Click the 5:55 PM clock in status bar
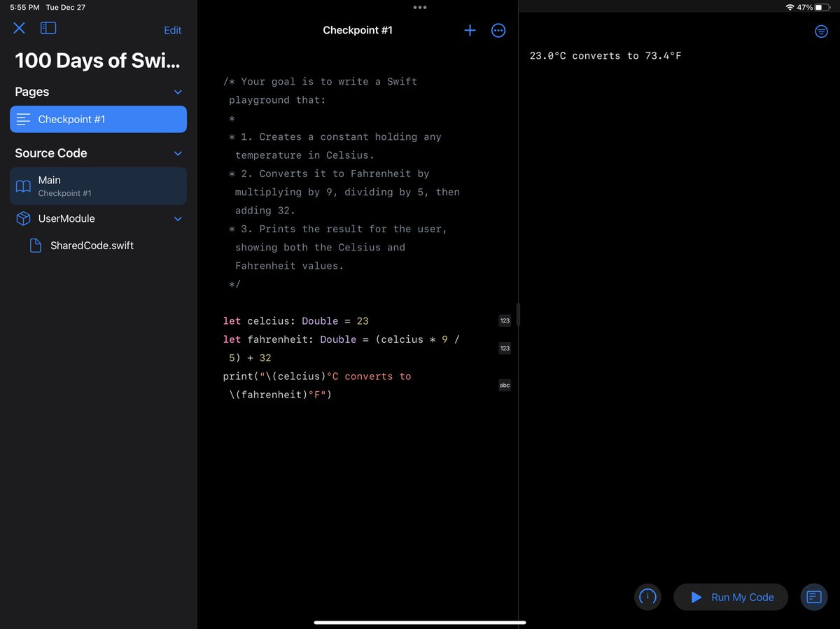 (x=24, y=7)
